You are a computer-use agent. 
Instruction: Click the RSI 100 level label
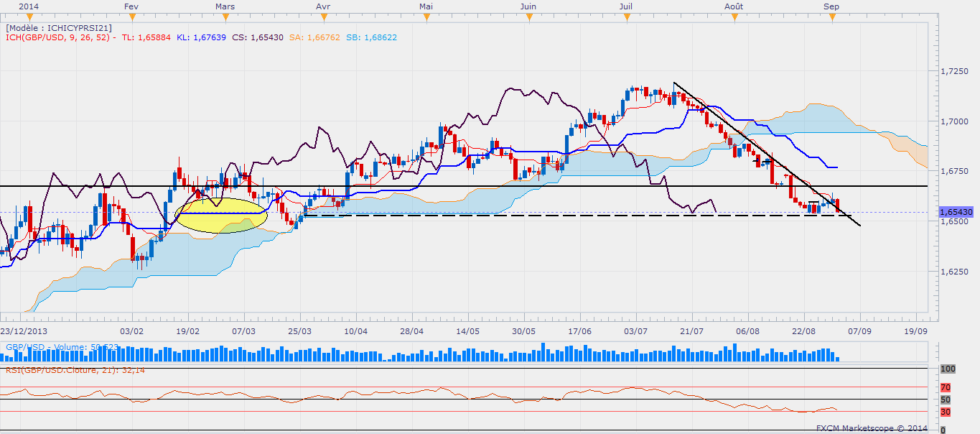tap(948, 368)
